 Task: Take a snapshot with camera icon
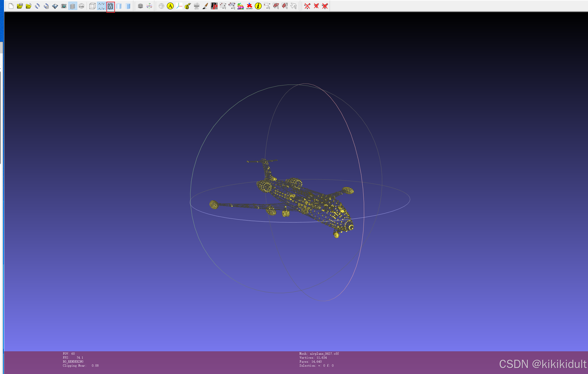point(64,6)
